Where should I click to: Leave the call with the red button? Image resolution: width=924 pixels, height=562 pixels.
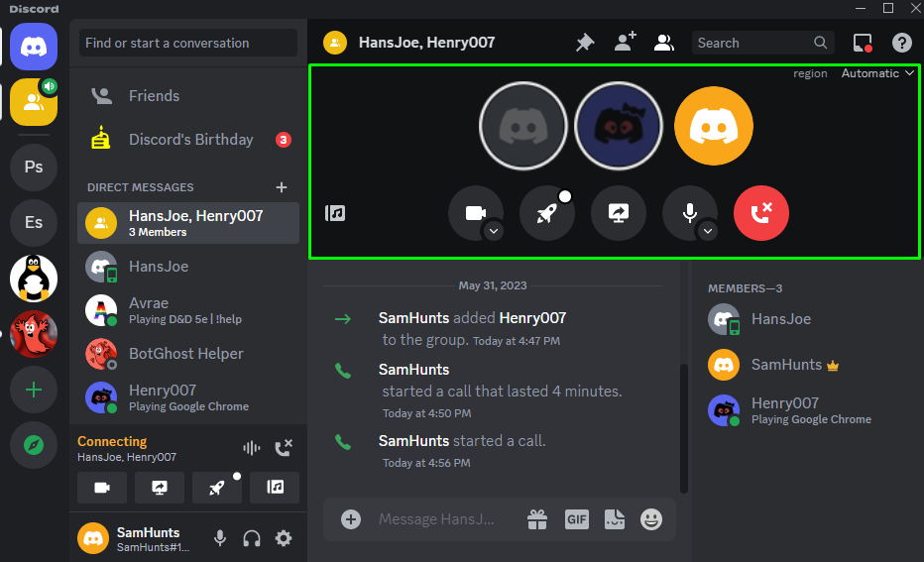(x=760, y=213)
